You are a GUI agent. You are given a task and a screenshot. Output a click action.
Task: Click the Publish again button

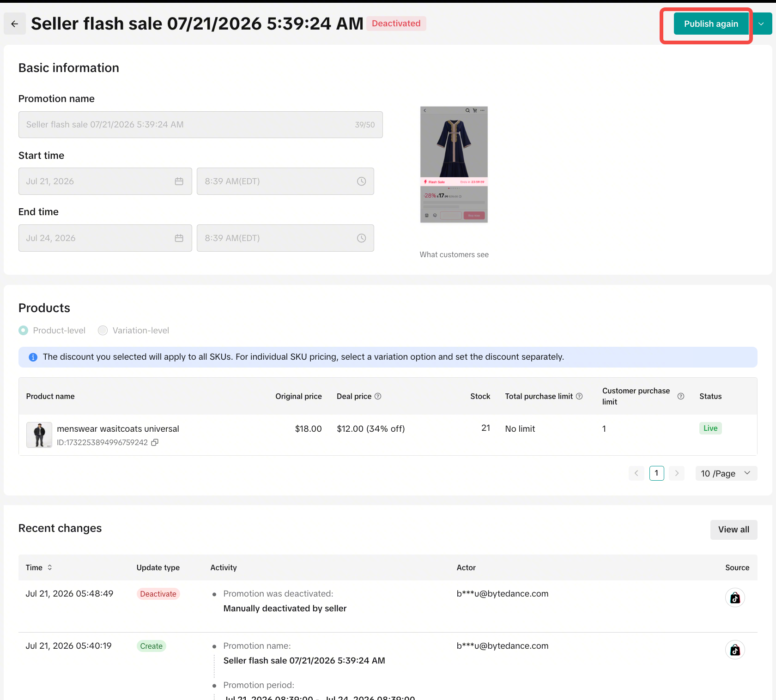(711, 24)
